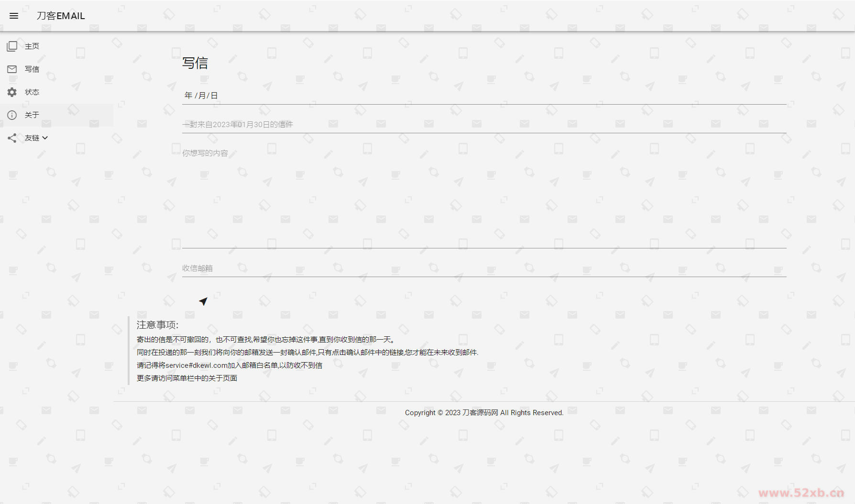This screenshot has height=504, width=855.
Task: Send the letter with the paper plane icon
Action: [x=203, y=301]
